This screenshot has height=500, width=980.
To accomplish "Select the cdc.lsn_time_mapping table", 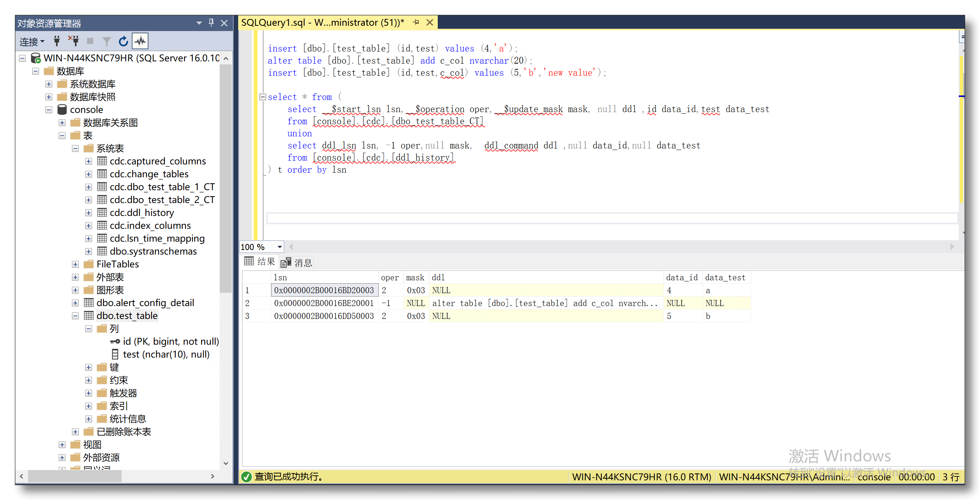I will click(x=157, y=239).
